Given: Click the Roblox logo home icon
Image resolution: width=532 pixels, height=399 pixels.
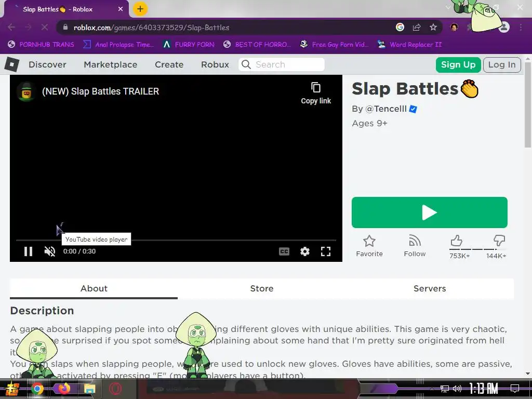Looking at the screenshot, I should point(12,64).
